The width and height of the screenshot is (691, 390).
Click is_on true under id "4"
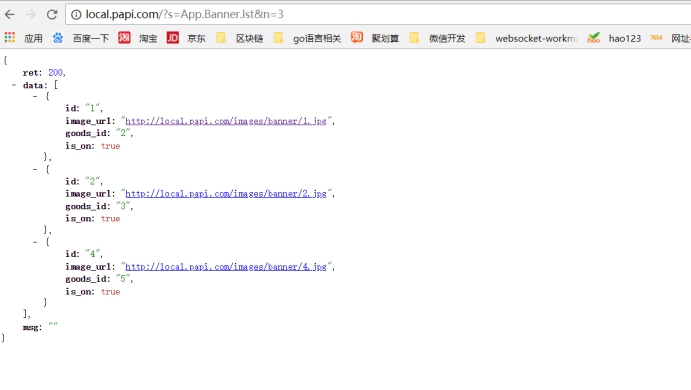[111, 292]
